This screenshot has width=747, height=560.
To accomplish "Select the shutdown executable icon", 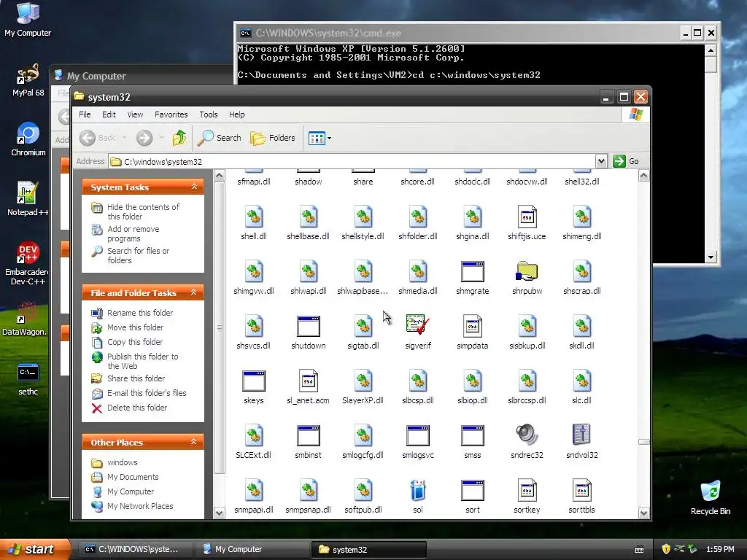I will (309, 327).
